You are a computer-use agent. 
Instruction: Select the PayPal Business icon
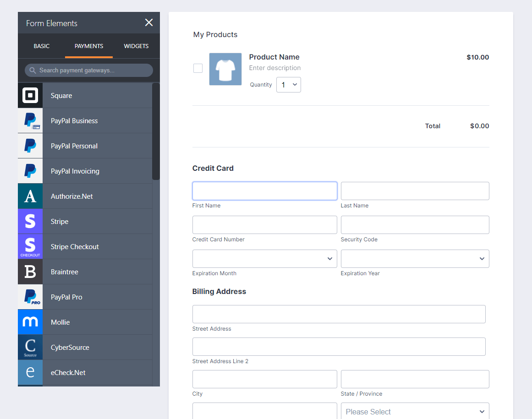tap(30, 121)
